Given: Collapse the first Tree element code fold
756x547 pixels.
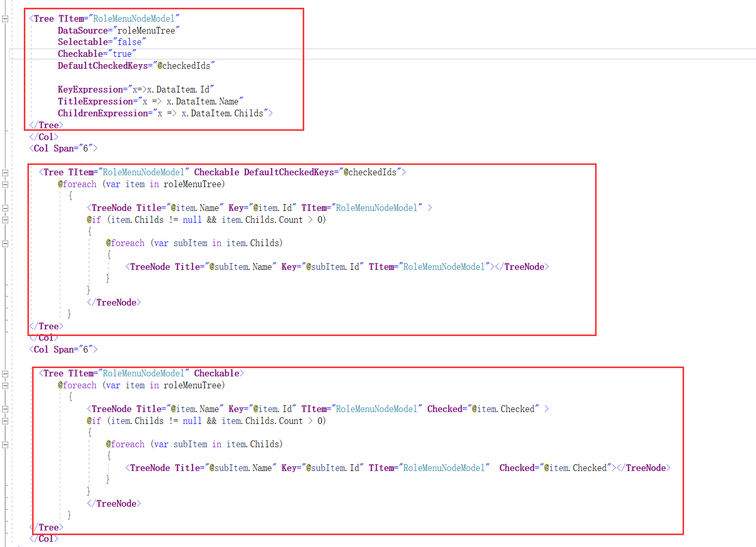Looking at the screenshot, I should [4, 18].
